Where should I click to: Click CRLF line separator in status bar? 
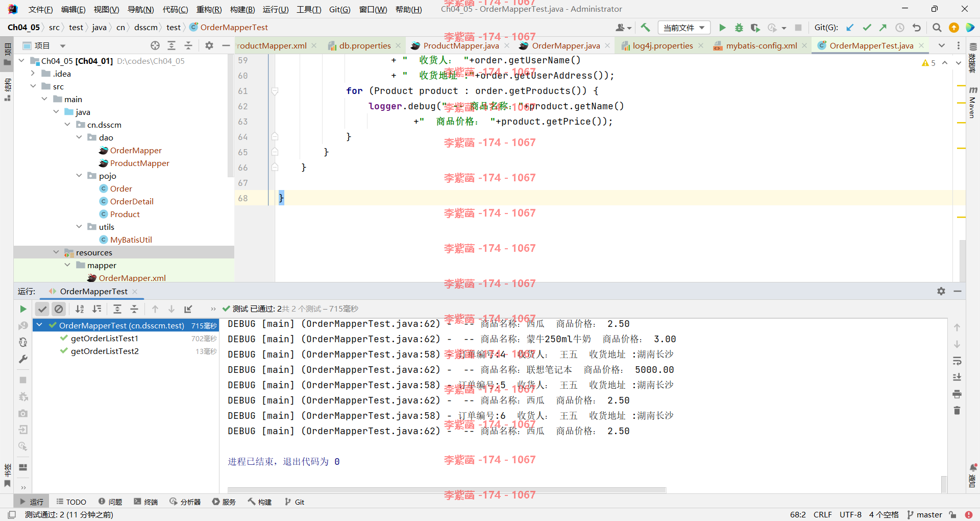[x=822, y=514]
